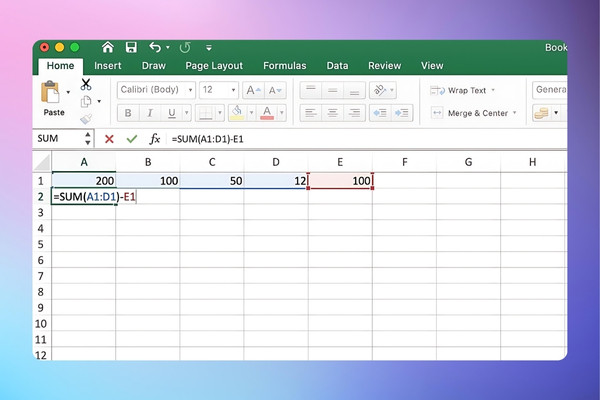Viewport: 600px width, 400px height.
Task: Expand the Merge & Center options arrow
Action: pos(515,113)
